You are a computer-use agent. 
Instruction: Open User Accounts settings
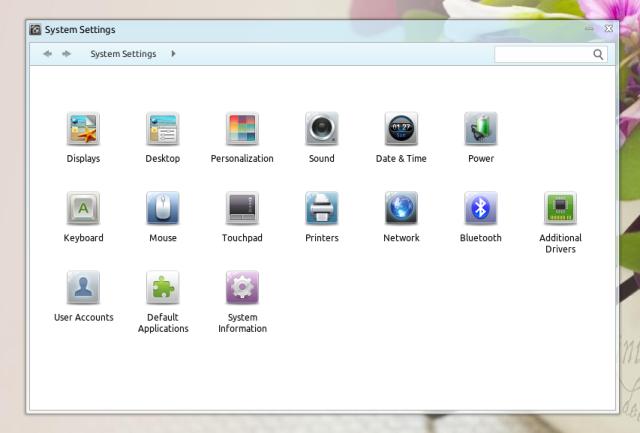[x=83, y=288]
